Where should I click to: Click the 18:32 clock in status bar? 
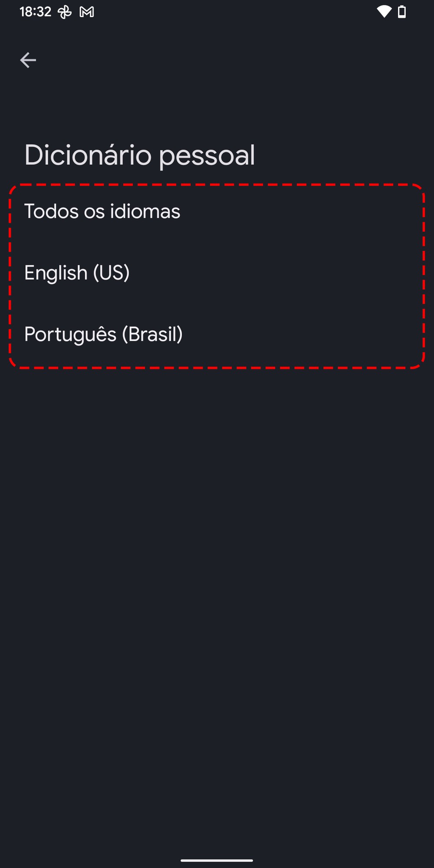[x=35, y=12]
